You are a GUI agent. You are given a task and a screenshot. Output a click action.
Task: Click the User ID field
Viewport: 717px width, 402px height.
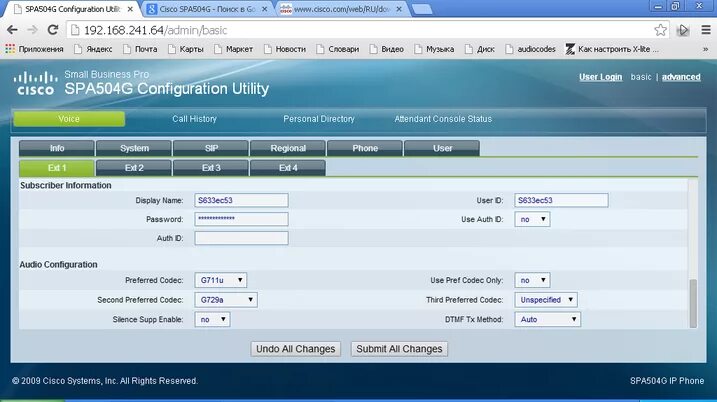pos(561,200)
